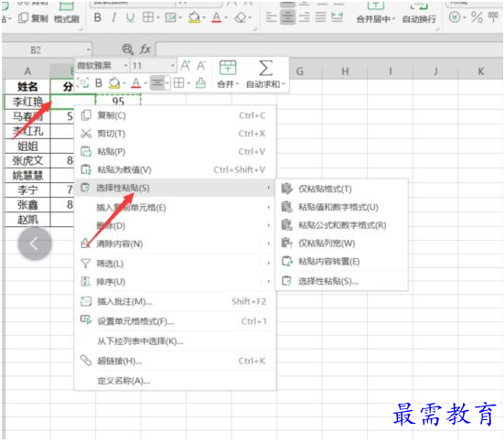Choose 粘贴为数值(V) from the context menu

tap(176, 169)
